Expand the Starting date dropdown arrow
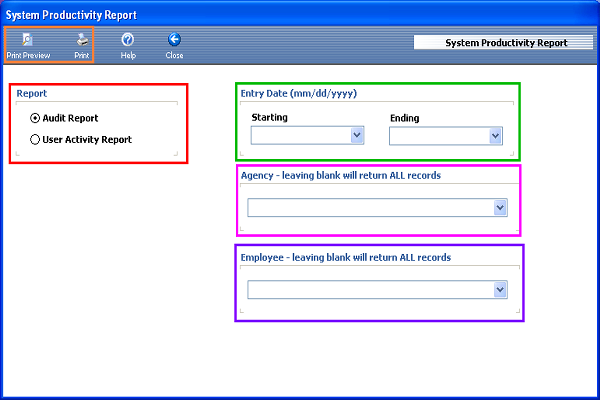 pos(356,135)
